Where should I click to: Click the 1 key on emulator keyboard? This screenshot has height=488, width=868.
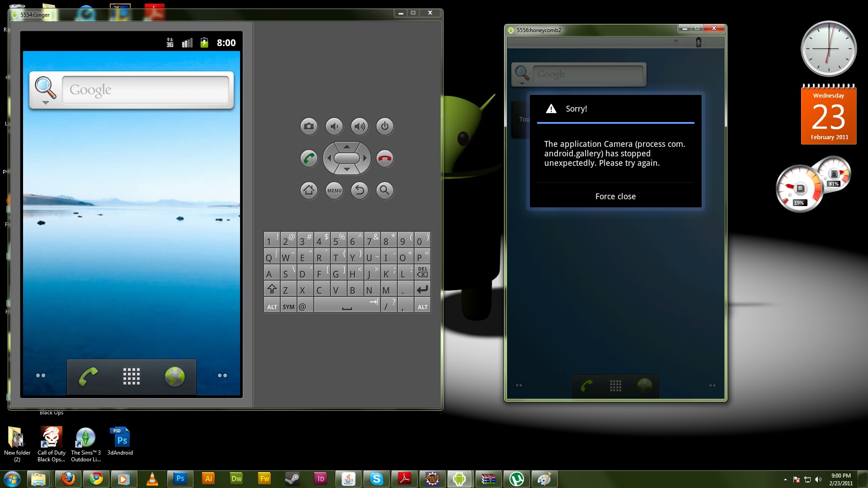point(272,240)
